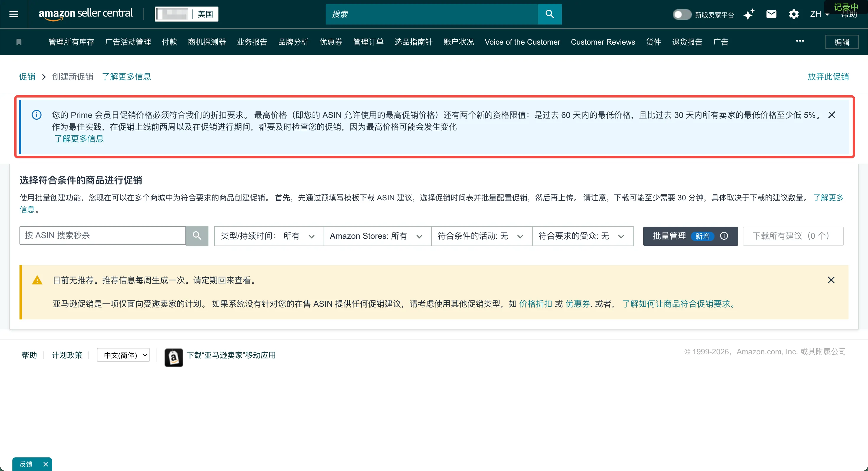The image size is (868, 471).
Task: Open 账户状况 menu item
Action: 459,42
